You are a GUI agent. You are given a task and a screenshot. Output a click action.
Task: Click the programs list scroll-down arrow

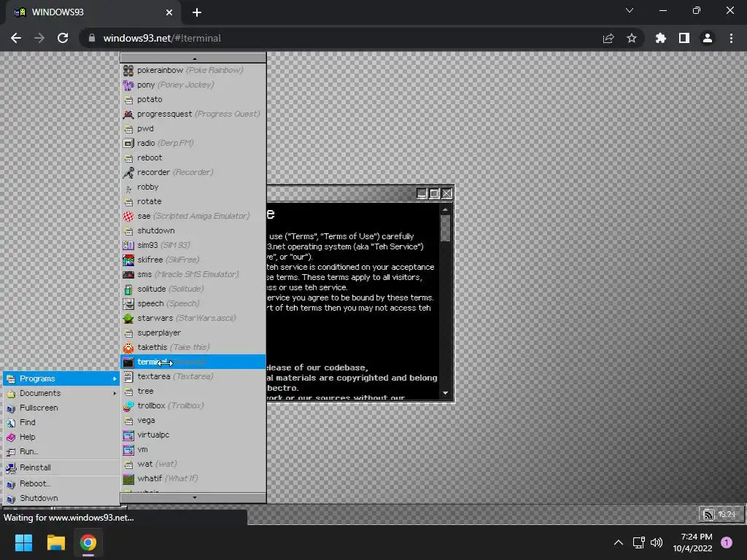pyautogui.click(x=193, y=497)
